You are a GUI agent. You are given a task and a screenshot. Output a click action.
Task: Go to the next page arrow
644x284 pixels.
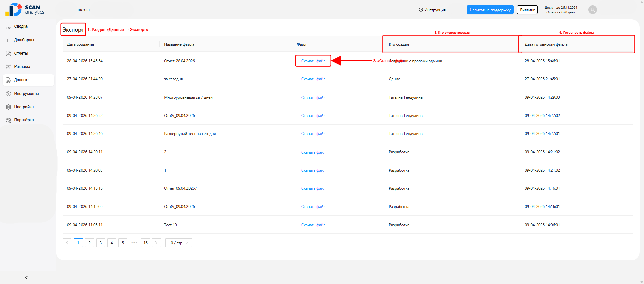pos(156,243)
